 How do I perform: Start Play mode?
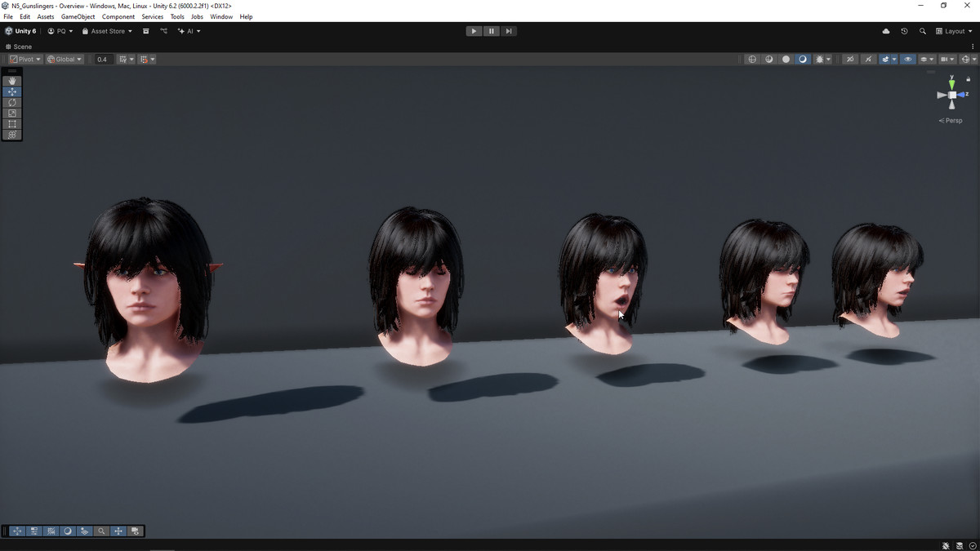click(x=474, y=31)
